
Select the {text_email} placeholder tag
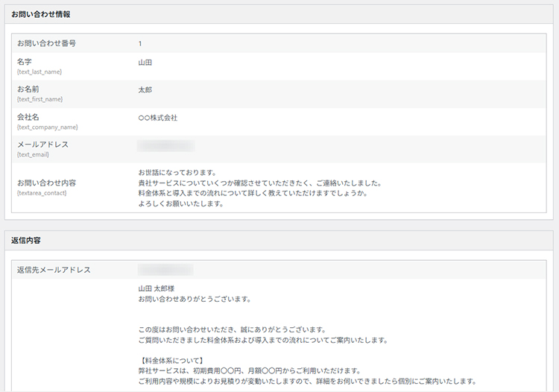pos(32,155)
